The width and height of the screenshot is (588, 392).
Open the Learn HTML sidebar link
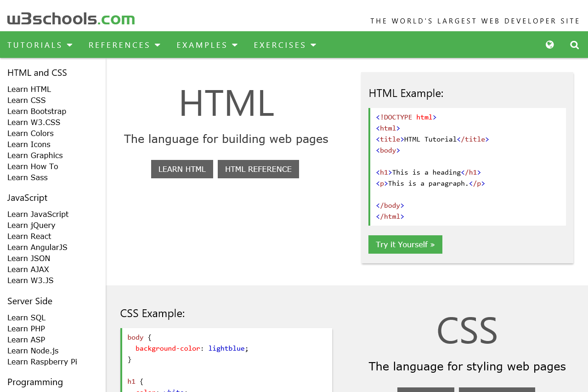pyautogui.click(x=29, y=89)
